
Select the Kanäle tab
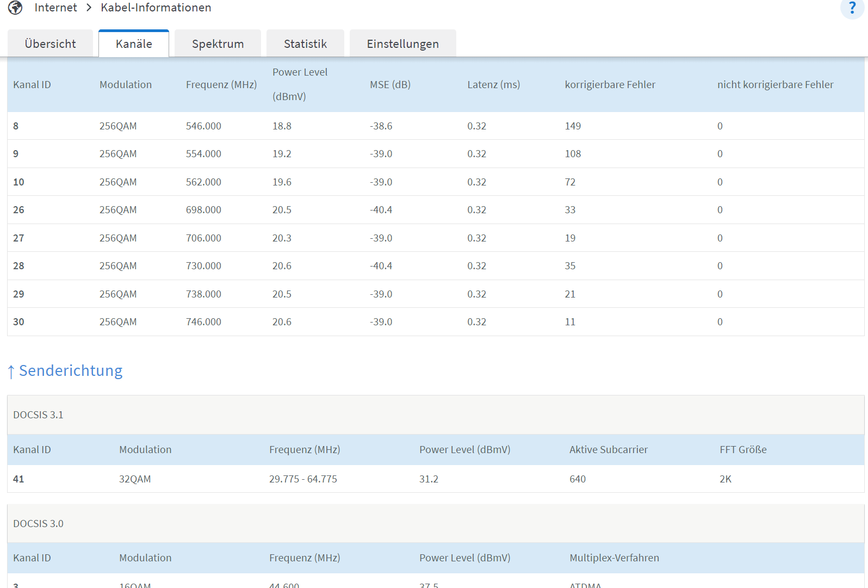[134, 44]
